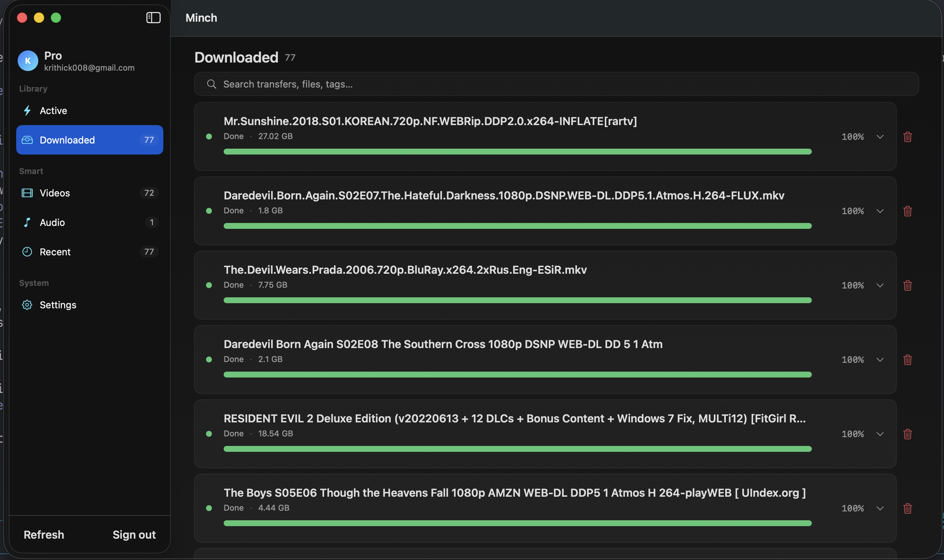Click The.Devil.Wears.Prada.2006 file title
The width and height of the screenshot is (944, 560).
point(405,270)
